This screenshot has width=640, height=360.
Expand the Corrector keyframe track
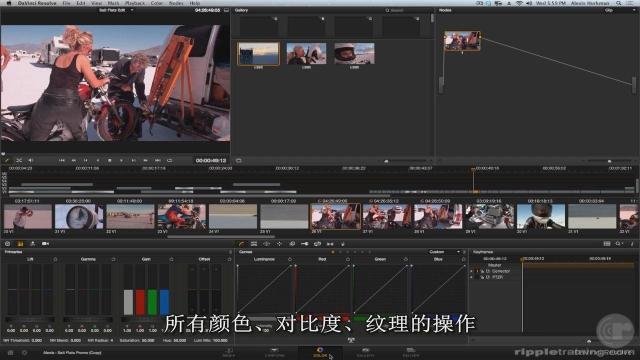472,271
